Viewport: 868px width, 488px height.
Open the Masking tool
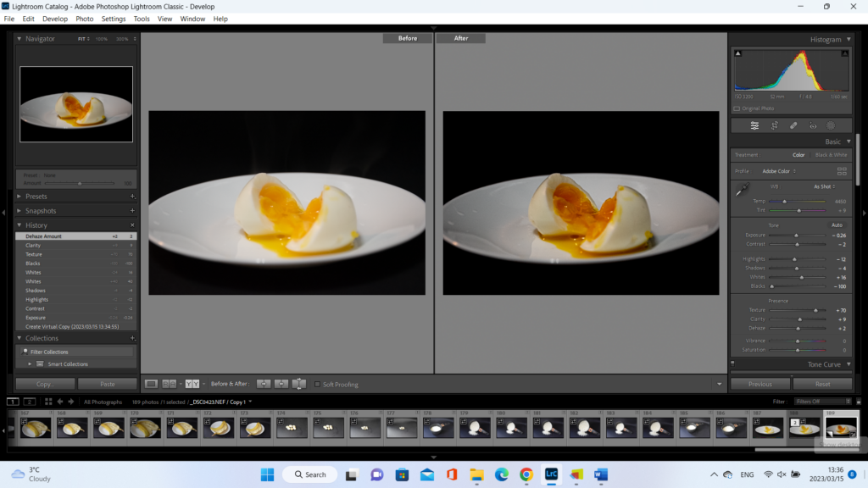(x=831, y=125)
